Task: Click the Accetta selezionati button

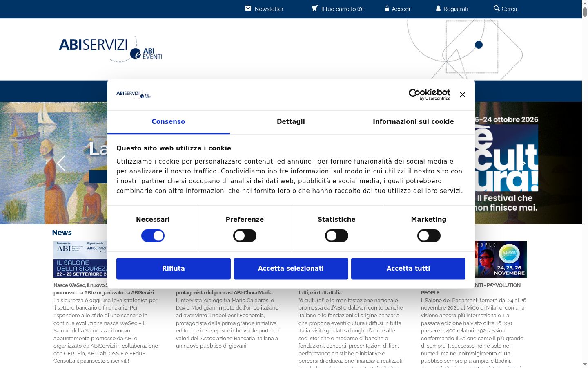Action: click(291, 269)
